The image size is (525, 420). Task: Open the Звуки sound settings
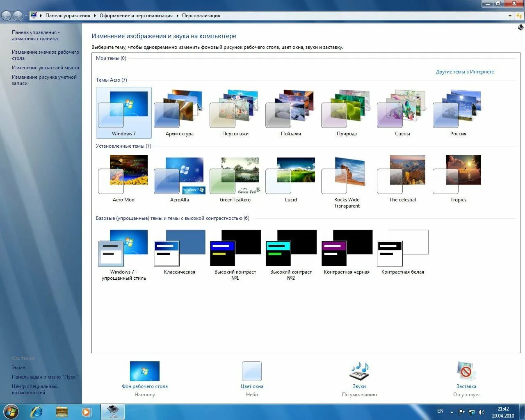coord(359,379)
